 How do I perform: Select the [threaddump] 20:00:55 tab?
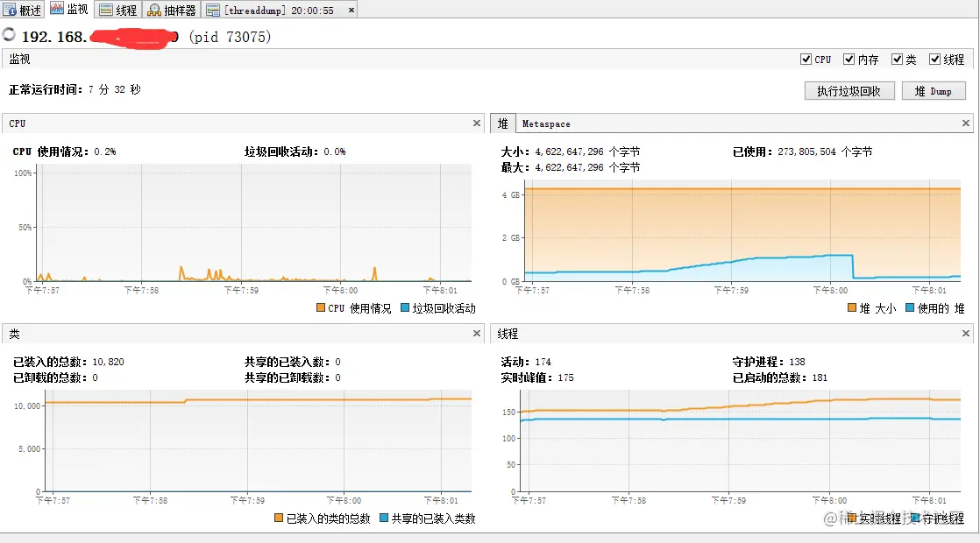[280, 10]
